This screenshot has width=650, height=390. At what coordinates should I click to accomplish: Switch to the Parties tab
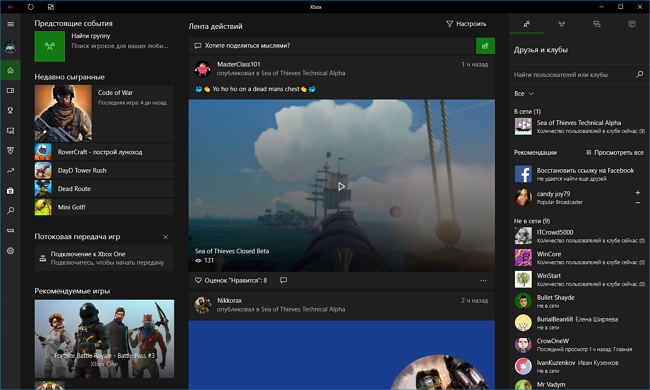pos(562,24)
